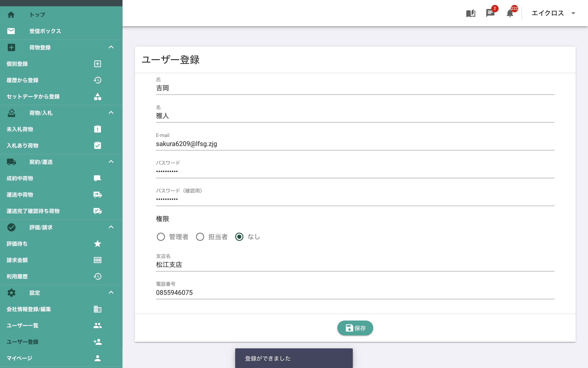Go to トップ in the sidebar

click(37, 15)
